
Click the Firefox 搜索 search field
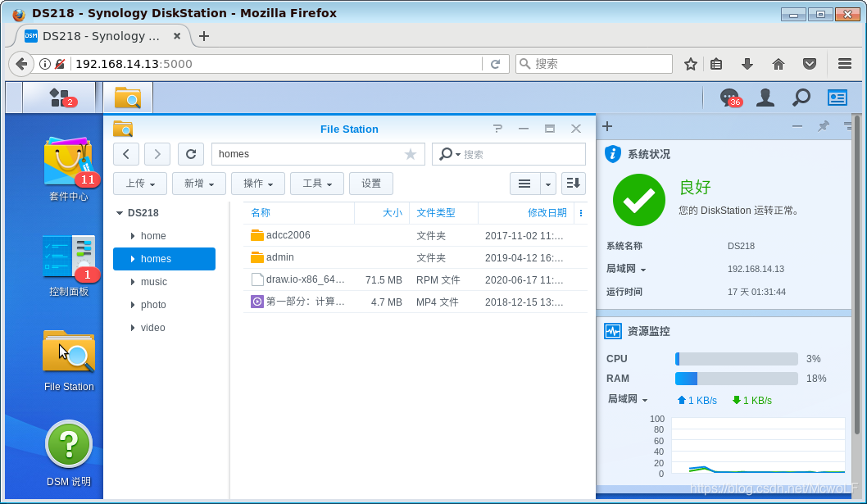[x=594, y=64]
